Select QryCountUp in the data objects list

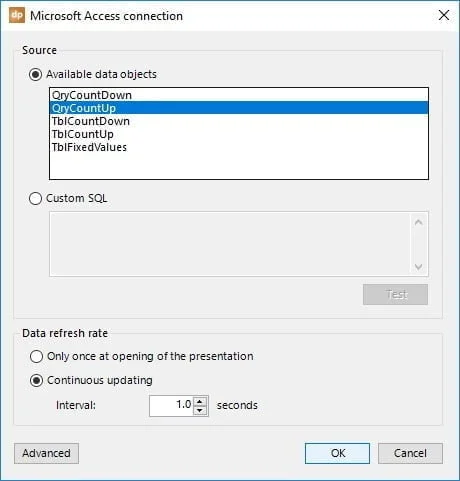239,108
